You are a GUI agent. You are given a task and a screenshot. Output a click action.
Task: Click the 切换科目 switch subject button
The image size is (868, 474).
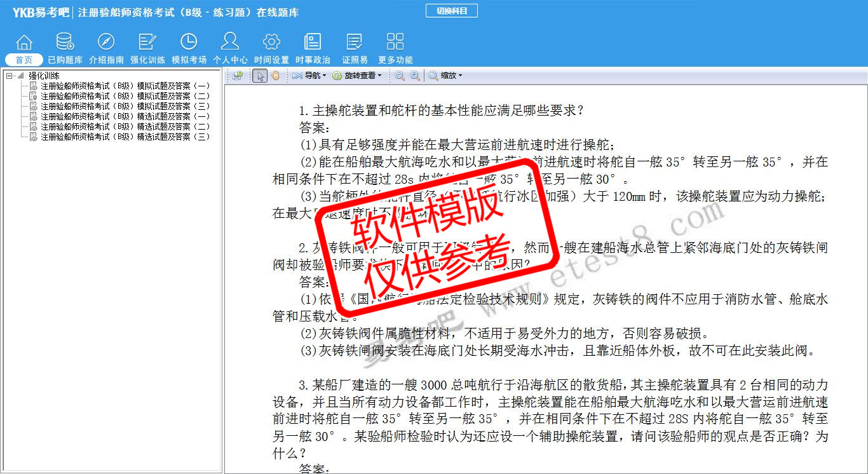[x=451, y=11]
